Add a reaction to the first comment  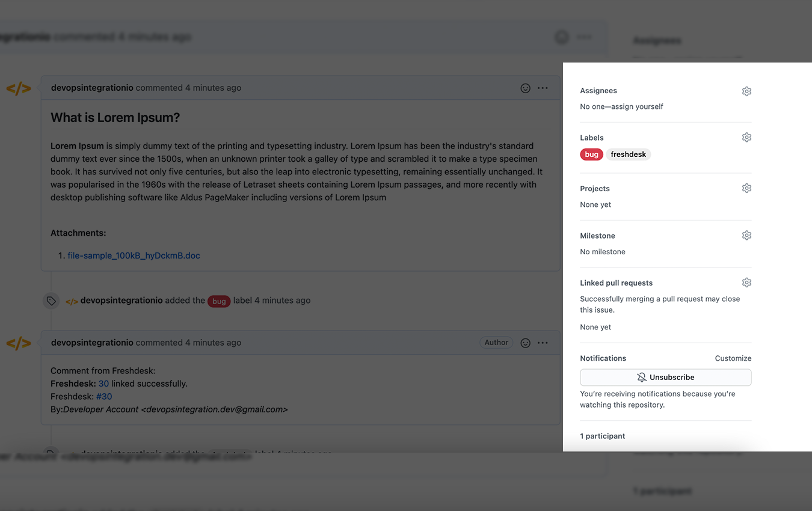point(525,88)
